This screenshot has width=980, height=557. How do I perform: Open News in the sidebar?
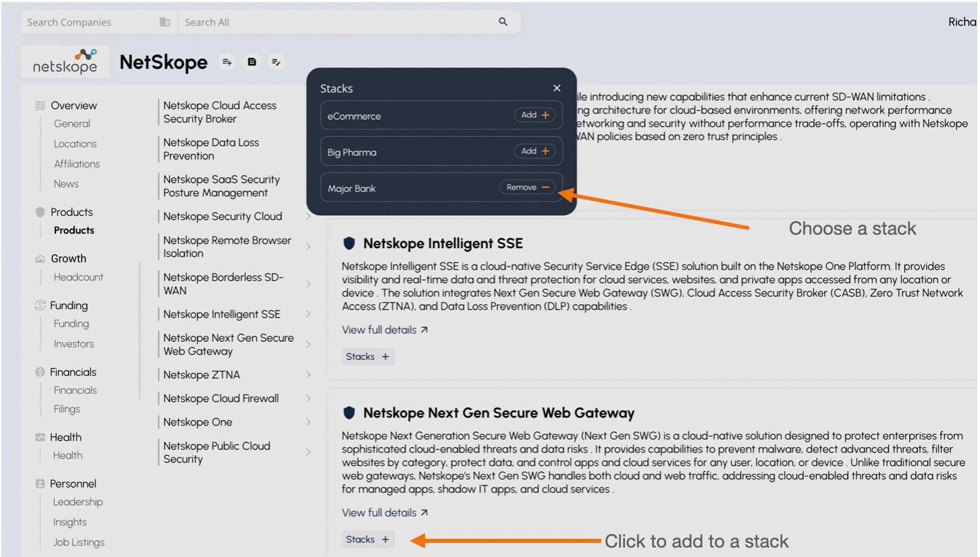click(x=66, y=183)
